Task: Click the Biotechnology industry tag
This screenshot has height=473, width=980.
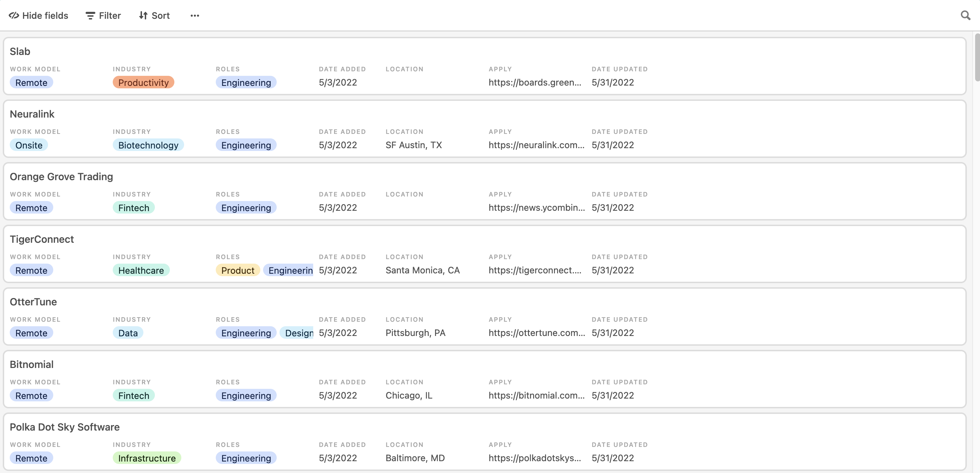Action: point(148,145)
